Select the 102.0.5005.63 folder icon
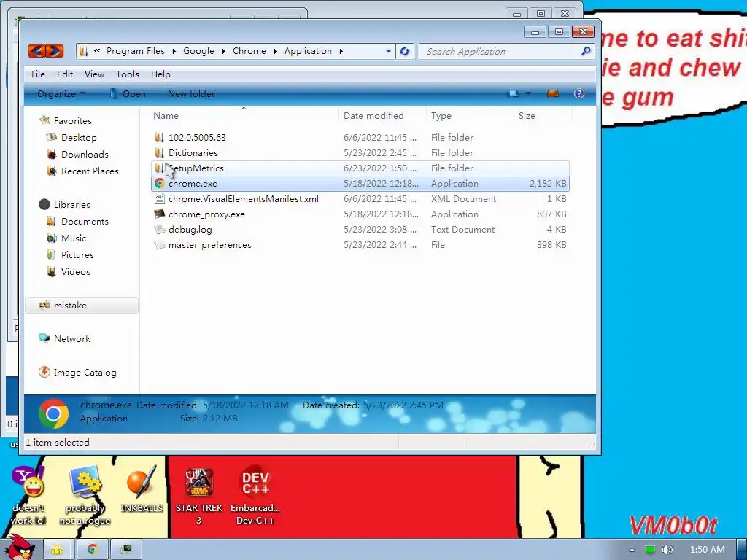Image resolution: width=747 pixels, height=560 pixels. pos(160,138)
